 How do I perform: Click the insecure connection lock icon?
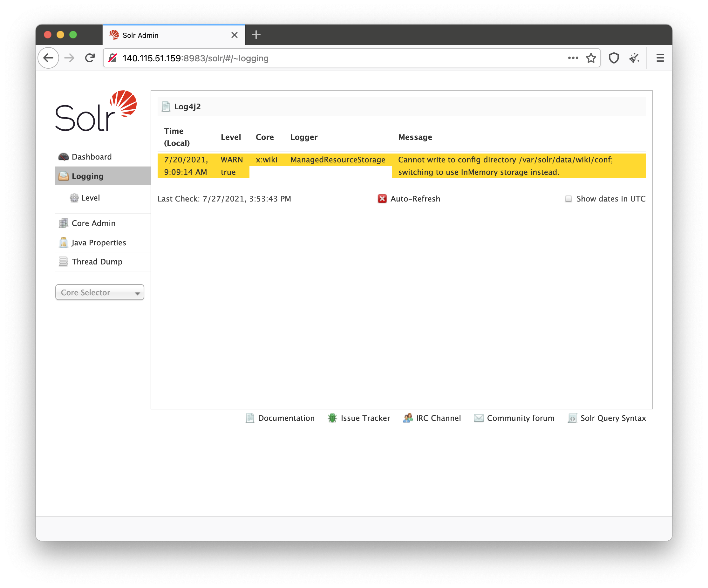[112, 58]
